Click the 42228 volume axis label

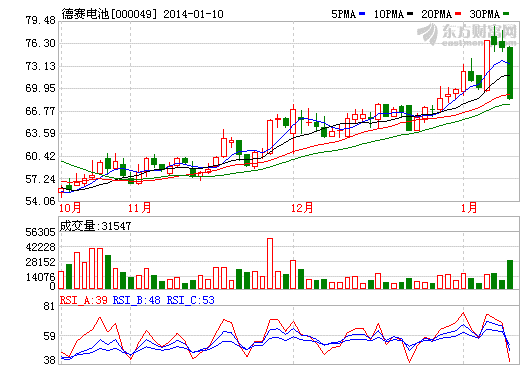pos(40,247)
